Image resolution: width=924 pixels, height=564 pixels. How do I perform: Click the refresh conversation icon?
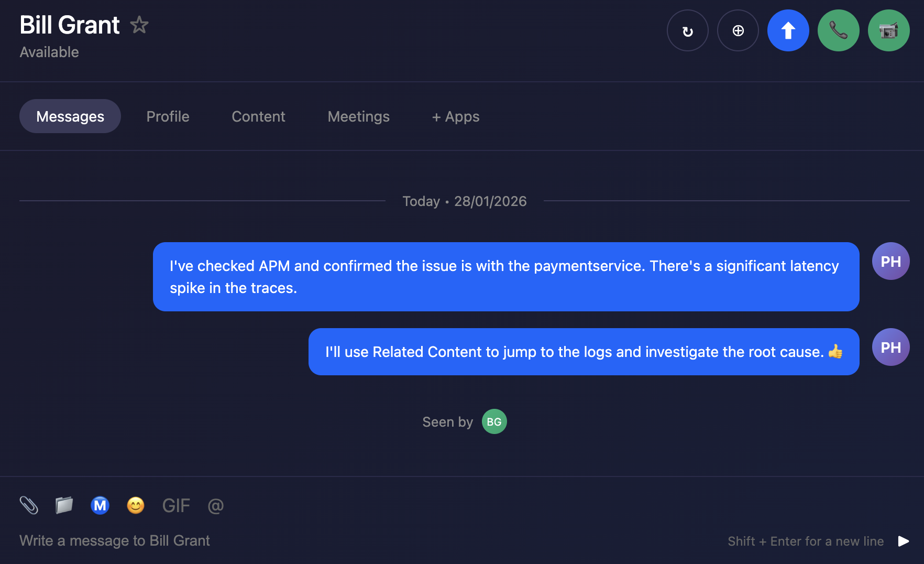(687, 31)
